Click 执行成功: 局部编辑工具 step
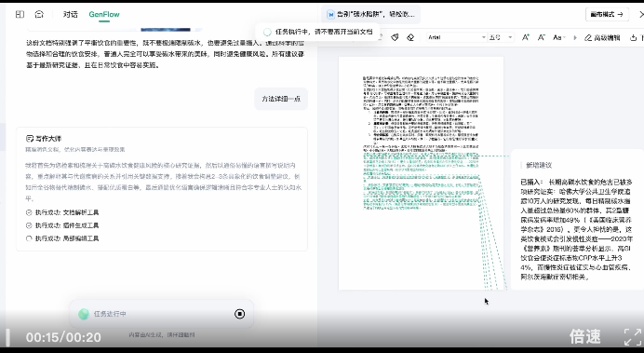 (62, 238)
